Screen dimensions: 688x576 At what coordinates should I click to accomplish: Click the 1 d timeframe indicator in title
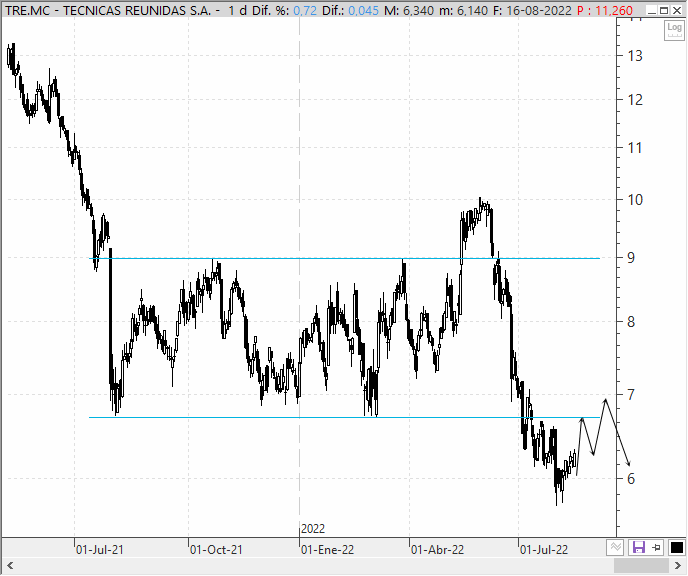pyautogui.click(x=237, y=11)
